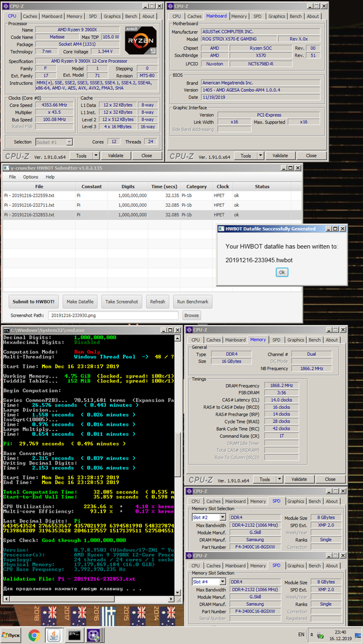Select row Pi - 20191216-232559.txt
The width and height of the screenshot is (363, 644).
(152, 196)
